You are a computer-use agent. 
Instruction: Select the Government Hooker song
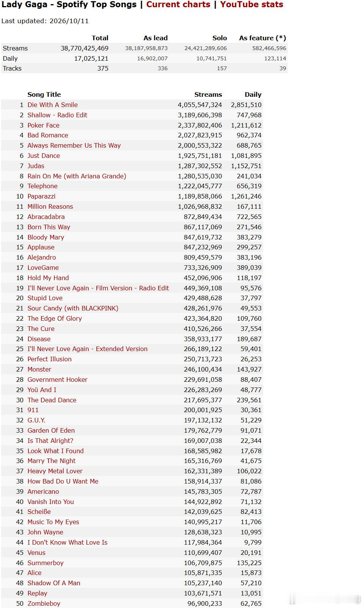57,380
